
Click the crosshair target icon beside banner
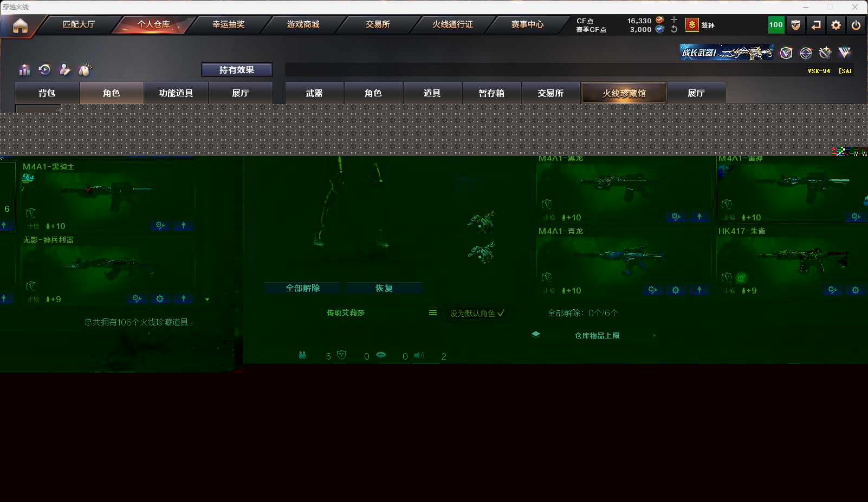click(x=806, y=53)
